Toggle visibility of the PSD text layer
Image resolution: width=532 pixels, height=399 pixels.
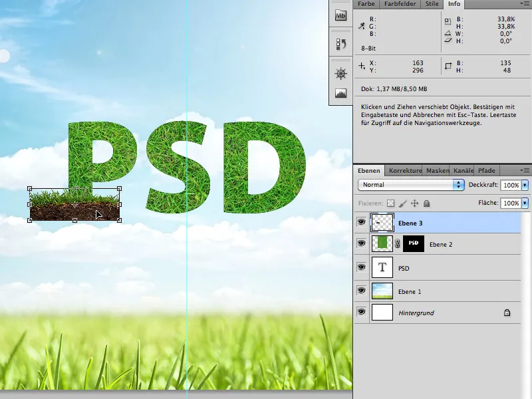pos(362,267)
